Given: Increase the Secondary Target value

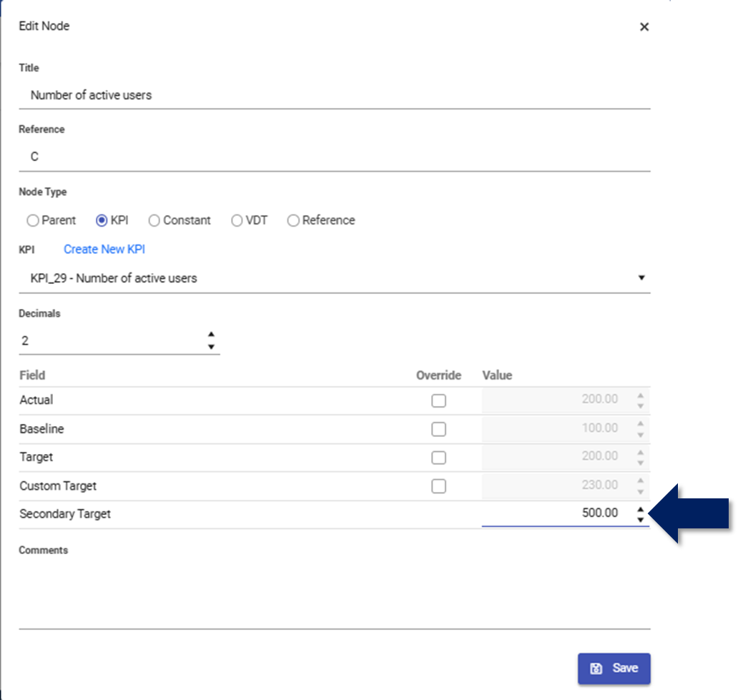Looking at the screenshot, I should click(x=641, y=509).
